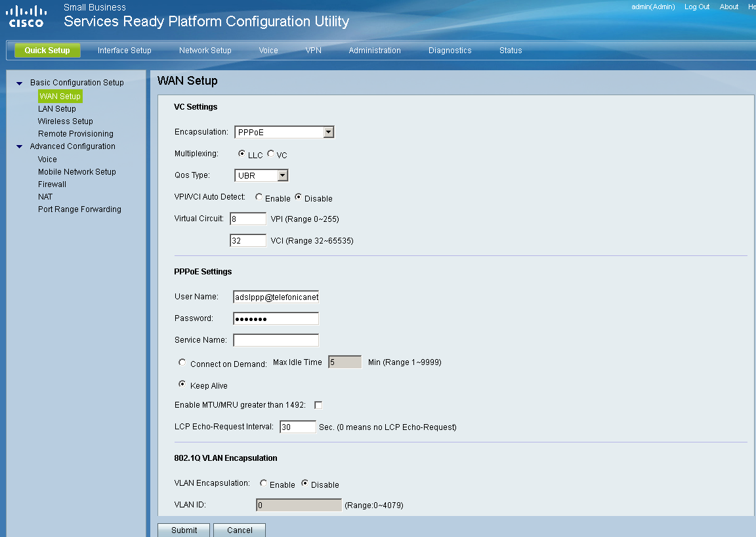
Task: Open the Administration section
Action: pyautogui.click(x=375, y=50)
